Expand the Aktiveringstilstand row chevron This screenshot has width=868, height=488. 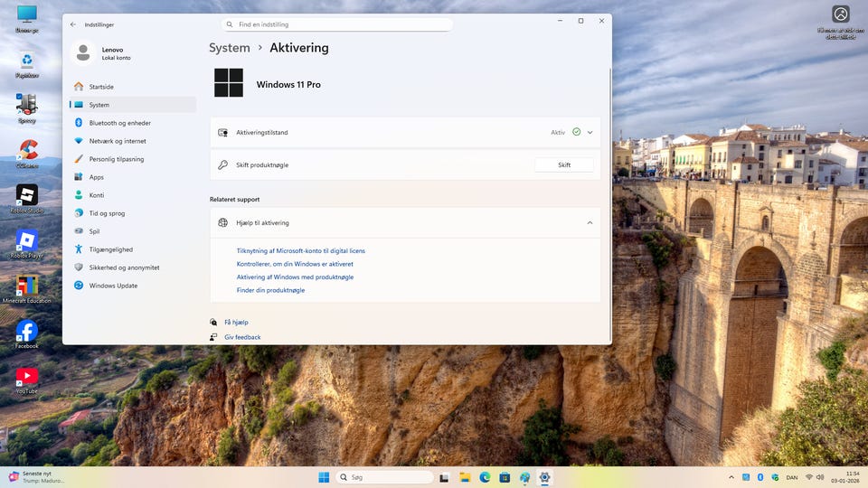coord(590,132)
